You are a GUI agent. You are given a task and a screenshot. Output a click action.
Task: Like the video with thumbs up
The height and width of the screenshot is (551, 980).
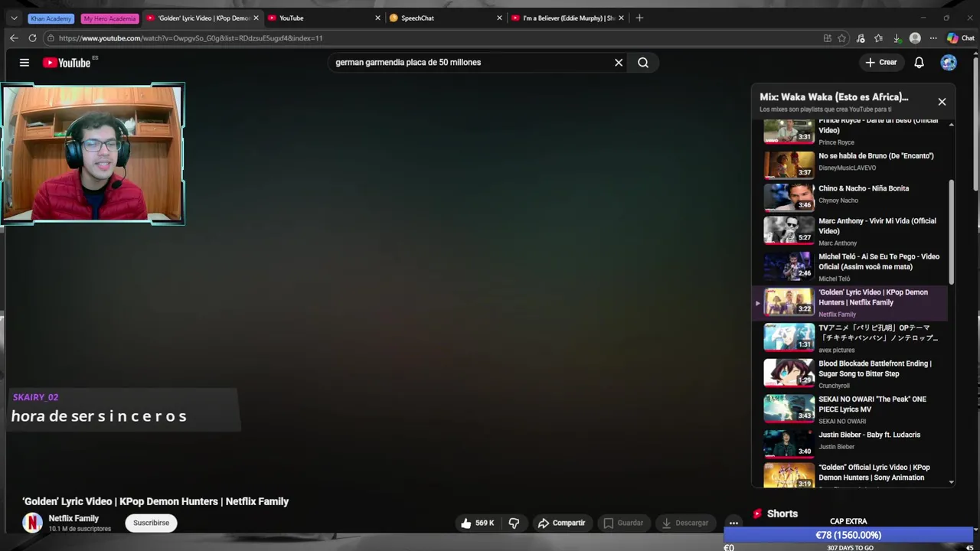476,523
